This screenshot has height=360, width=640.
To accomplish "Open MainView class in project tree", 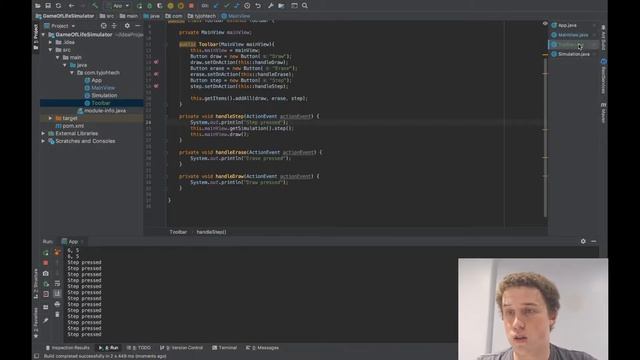I will click(x=100, y=88).
